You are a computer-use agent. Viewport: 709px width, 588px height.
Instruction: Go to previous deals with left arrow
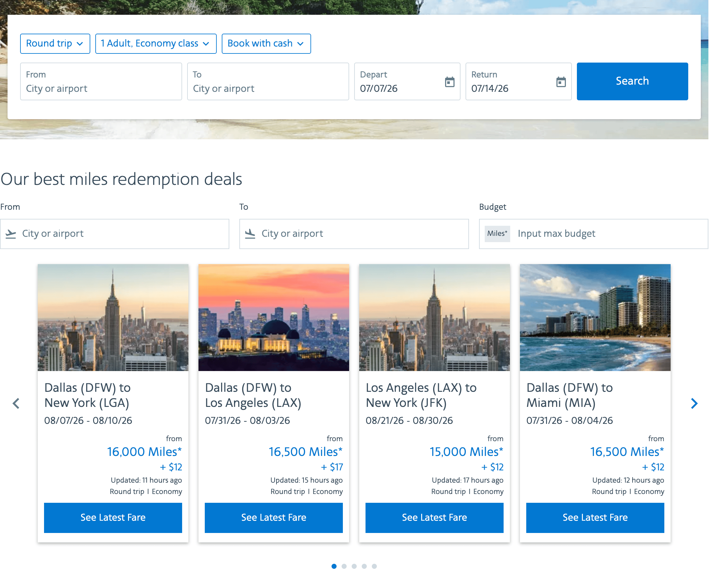point(16,403)
